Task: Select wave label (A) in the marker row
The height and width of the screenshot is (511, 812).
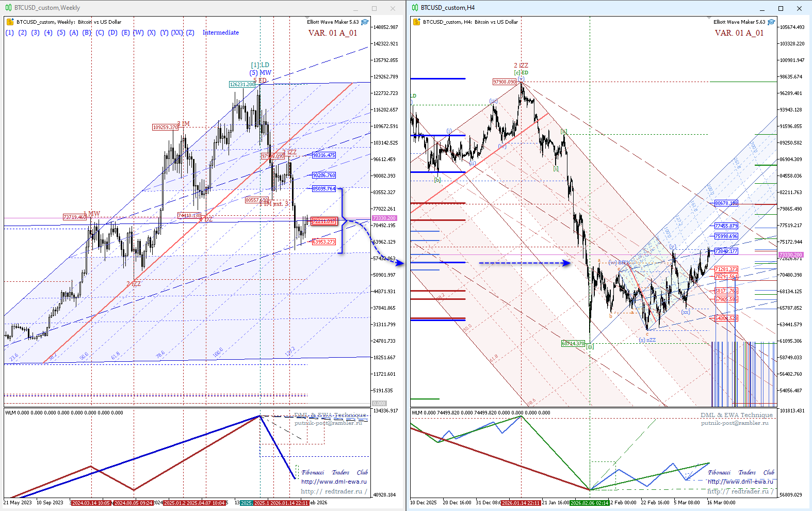Action: [74, 33]
